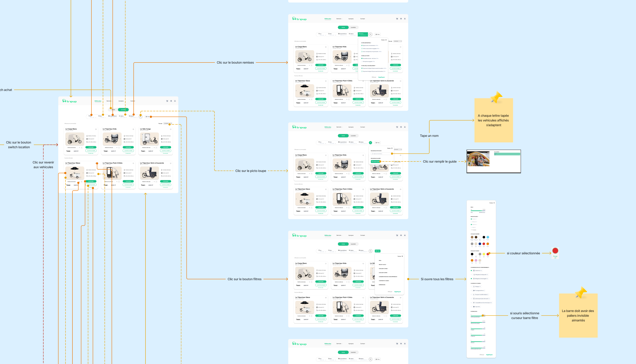Click 'Location' tab in the remises-popup mockup

click(x=353, y=27)
